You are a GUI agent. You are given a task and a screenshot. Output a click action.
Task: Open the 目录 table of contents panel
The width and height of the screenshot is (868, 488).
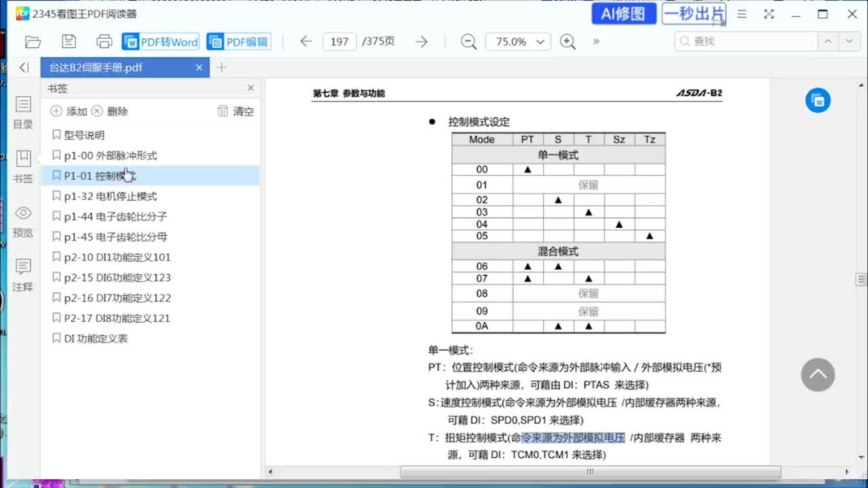tap(23, 113)
